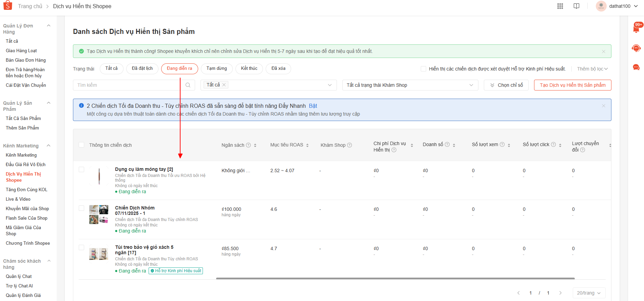Open the customer support headset icon
This screenshot has width=644, height=301.
pos(636,48)
